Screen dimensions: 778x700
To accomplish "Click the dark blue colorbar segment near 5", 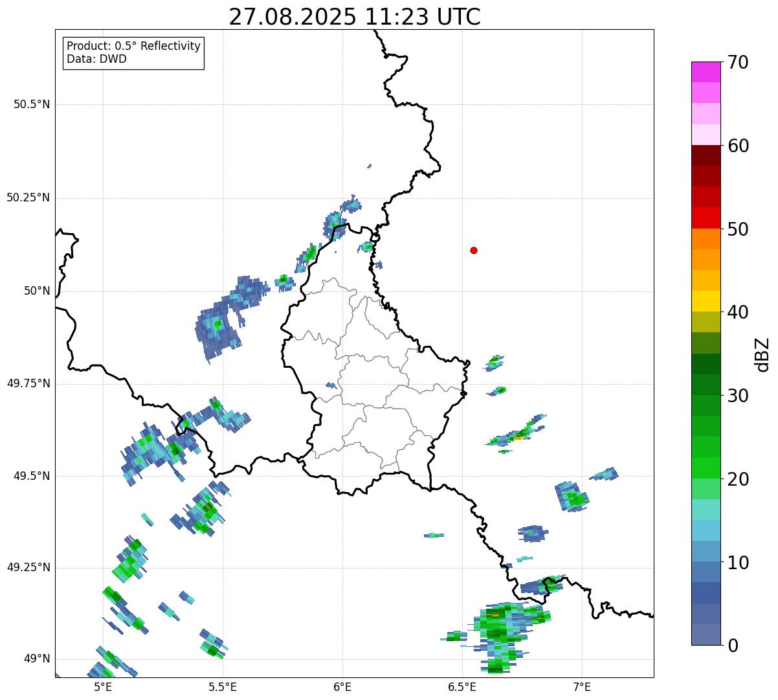I will [x=706, y=593].
